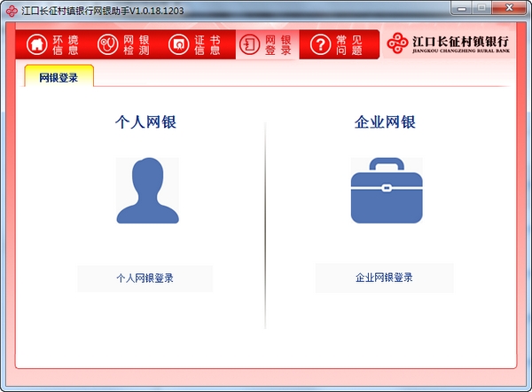Viewport: 532px width, 392px height.
Task: Click the 企业网银 heading
Action: 385,122
